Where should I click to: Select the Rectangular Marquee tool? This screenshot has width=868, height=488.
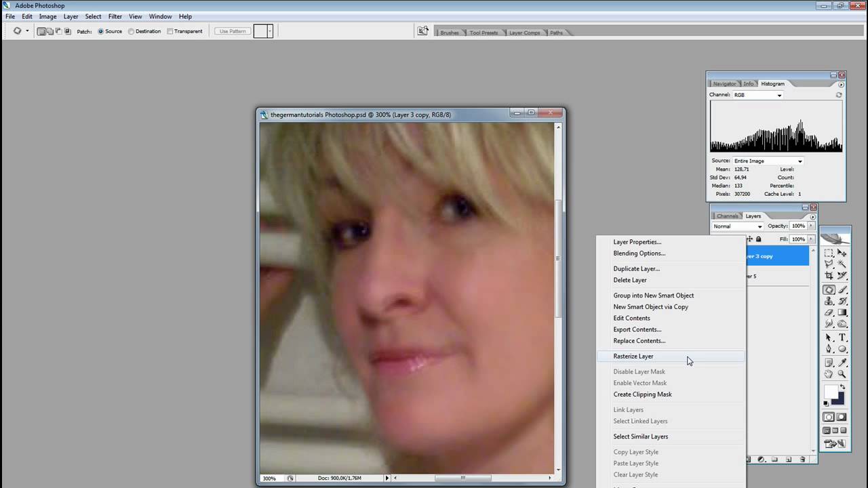pos(828,252)
